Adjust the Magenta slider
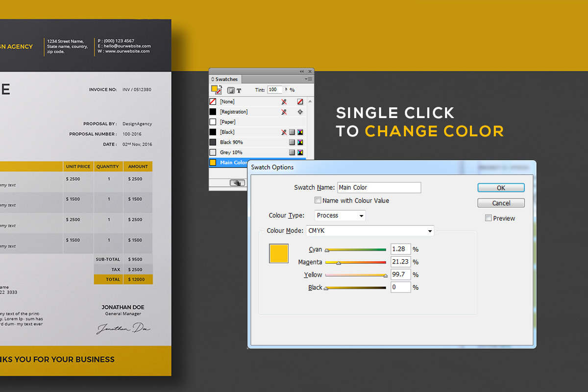588x392 pixels. [356, 263]
